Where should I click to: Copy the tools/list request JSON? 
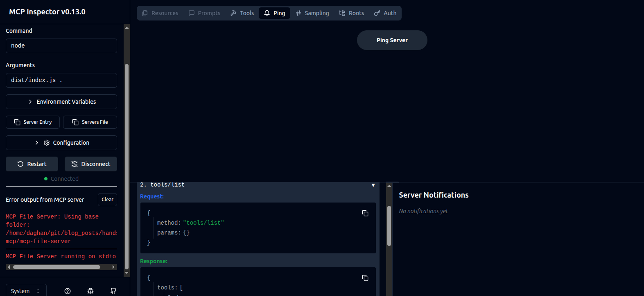[x=365, y=213]
